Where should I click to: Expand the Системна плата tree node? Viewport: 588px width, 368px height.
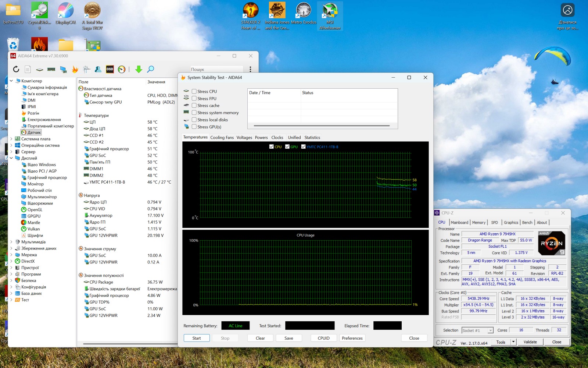[11, 139]
